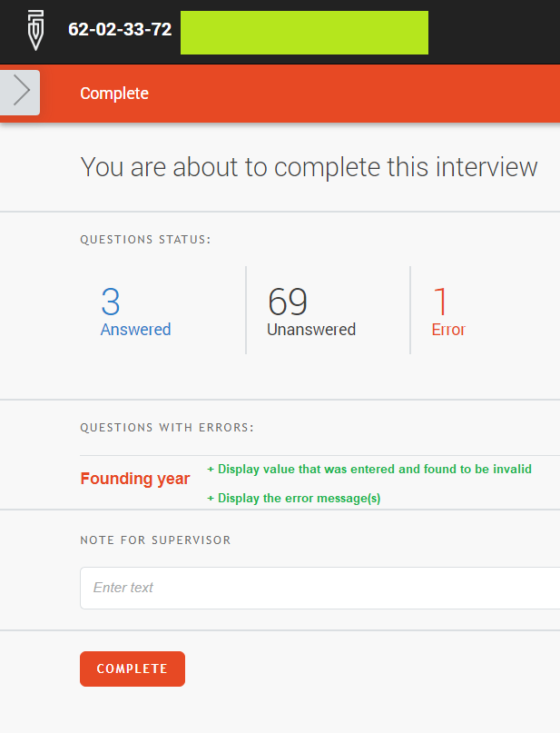Click the QUESTIONS WITH ERRORS heading

pyautogui.click(x=167, y=427)
